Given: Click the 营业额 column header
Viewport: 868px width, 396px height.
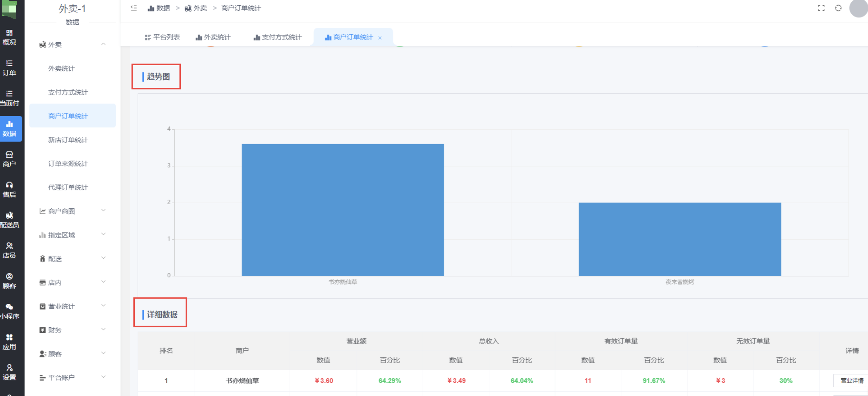Looking at the screenshot, I should (356, 341).
